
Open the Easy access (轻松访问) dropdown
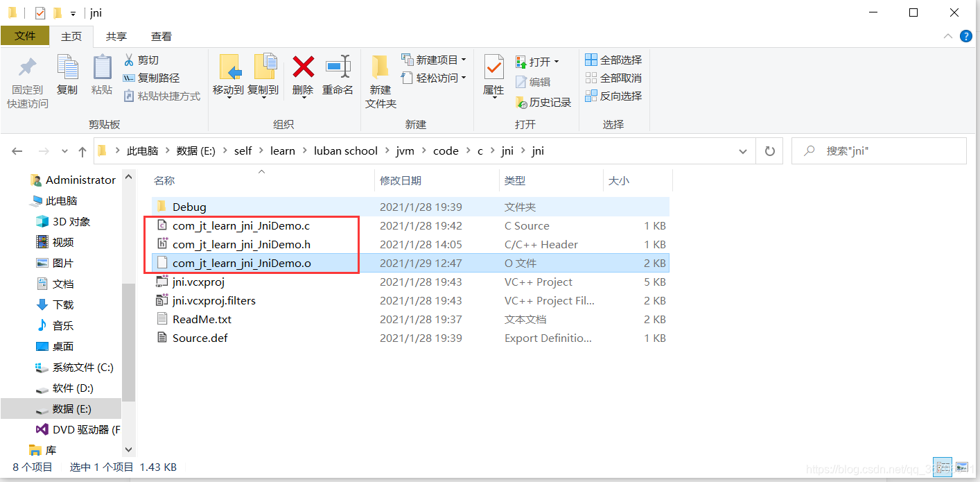(x=434, y=78)
